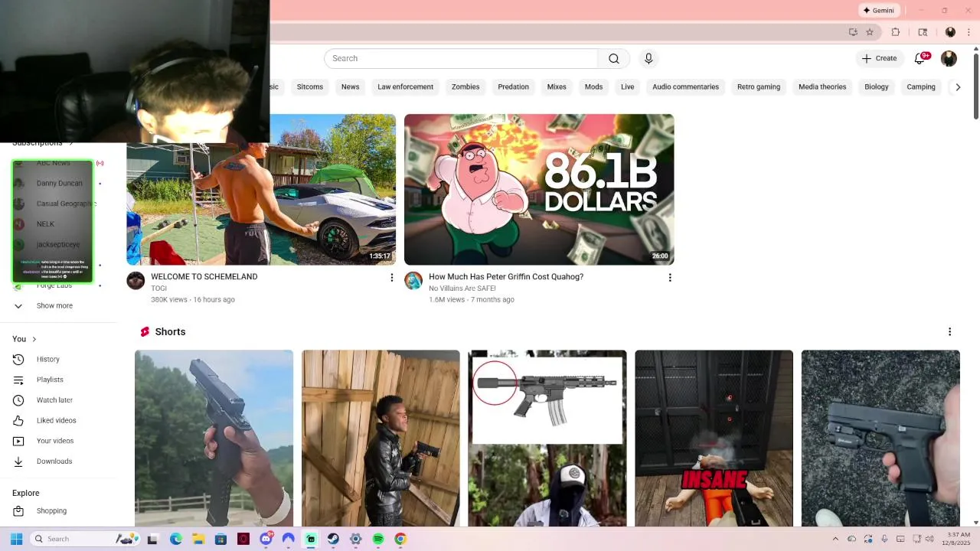Open the Playlists link in sidebar

[50, 380]
